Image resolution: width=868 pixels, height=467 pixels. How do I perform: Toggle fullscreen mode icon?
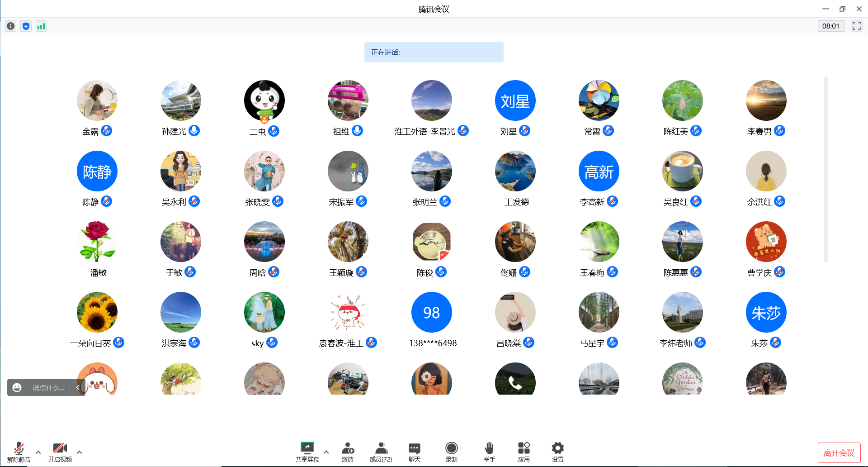pos(856,26)
